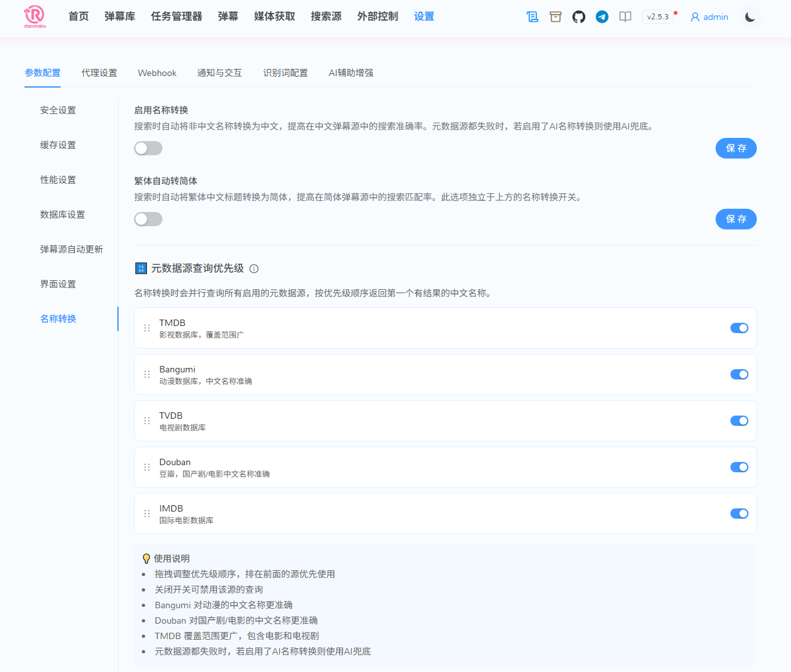The width and height of the screenshot is (791, 672).
Task: Switch to dark mode with the moon icon
Action: [749, 17]
